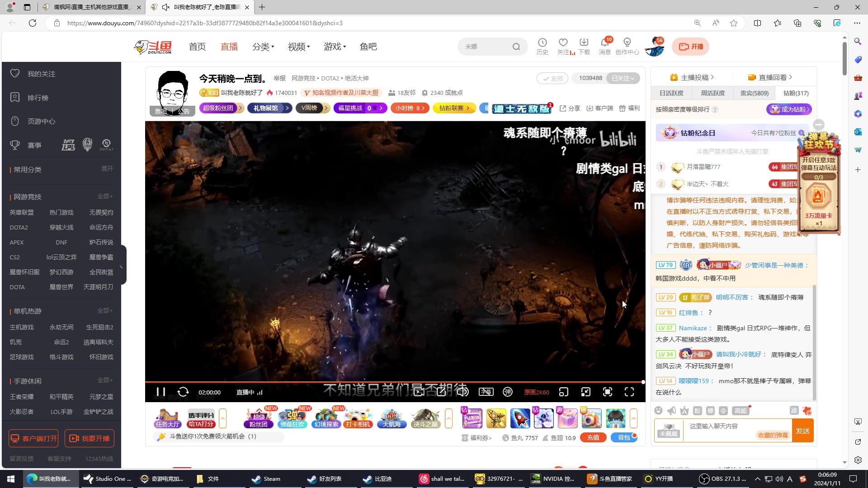Screen dimensions: 868x488
Task: Open 主播投稿 link
Action: click(692, 77)
